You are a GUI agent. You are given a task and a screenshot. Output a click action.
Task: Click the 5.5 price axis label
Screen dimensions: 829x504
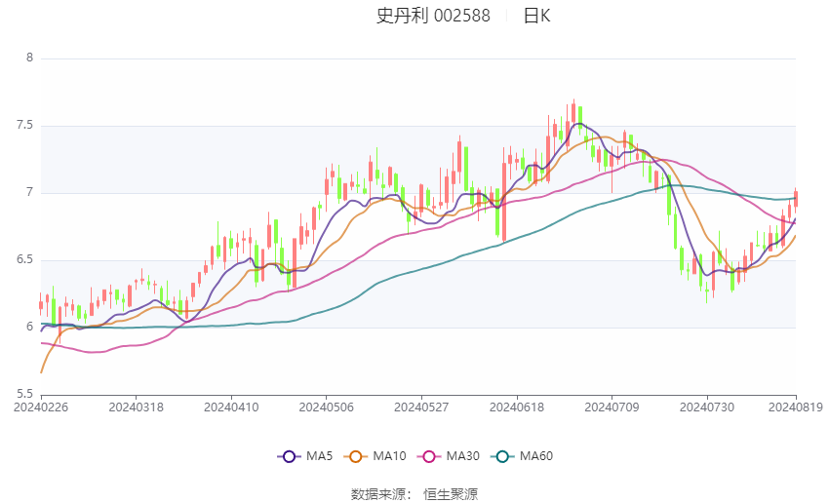pyautogui.click(x=24, y=394)
